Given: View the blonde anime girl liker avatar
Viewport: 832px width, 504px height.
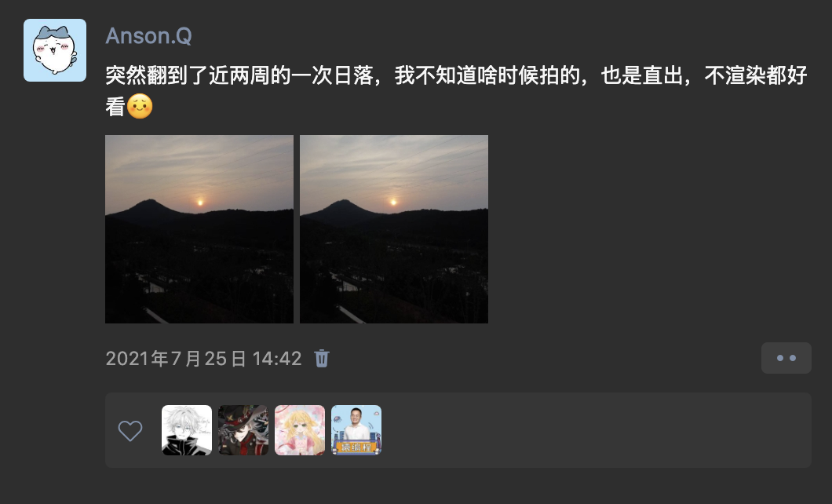Looking at the screenshot, I should 300,430.
